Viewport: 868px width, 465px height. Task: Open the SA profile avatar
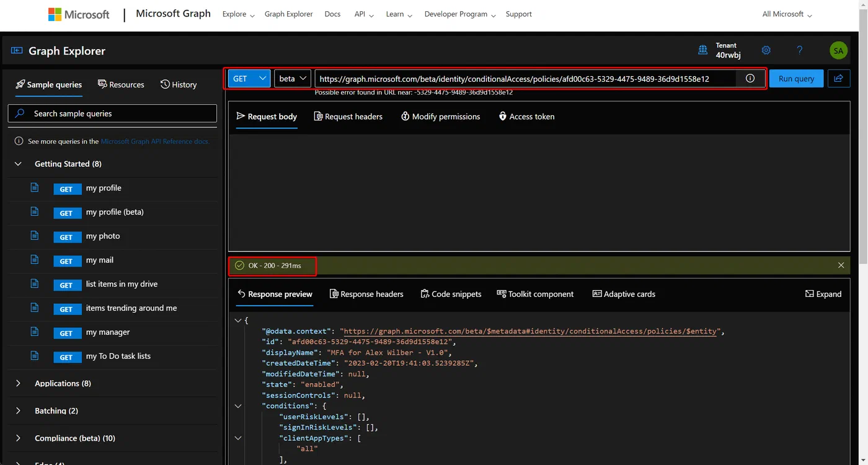pyautogui.click(x=838, y=51)
